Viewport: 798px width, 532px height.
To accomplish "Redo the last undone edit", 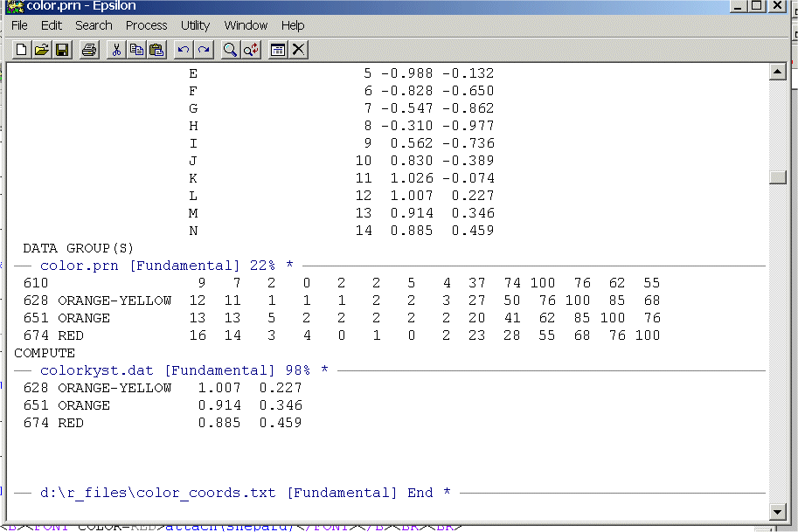I will (x=204, y=50).
